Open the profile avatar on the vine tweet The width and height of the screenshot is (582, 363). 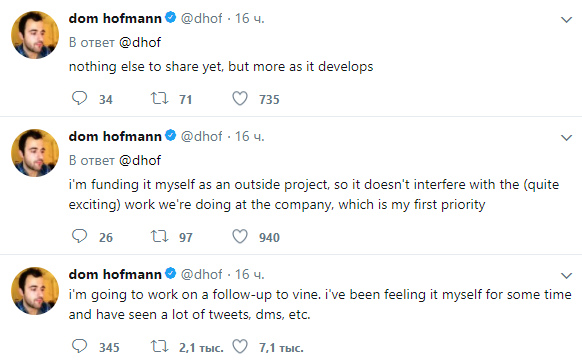click(x=35, y=291)
